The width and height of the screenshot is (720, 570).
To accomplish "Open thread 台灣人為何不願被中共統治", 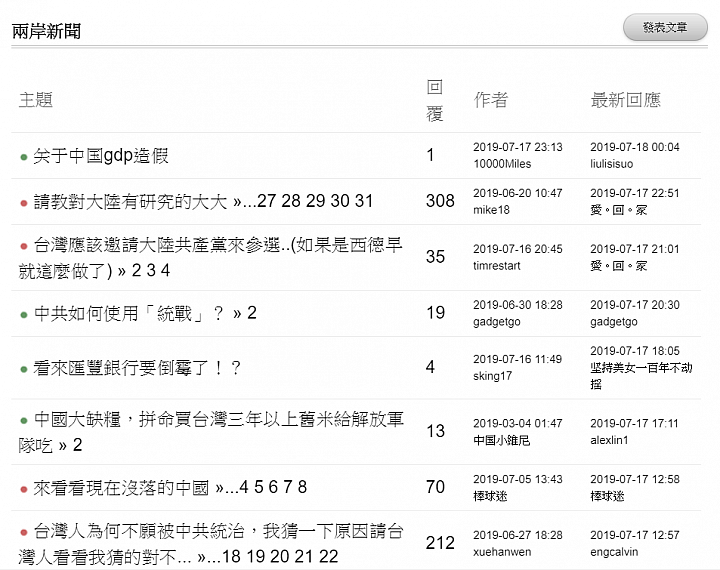I will coord(210,544).
